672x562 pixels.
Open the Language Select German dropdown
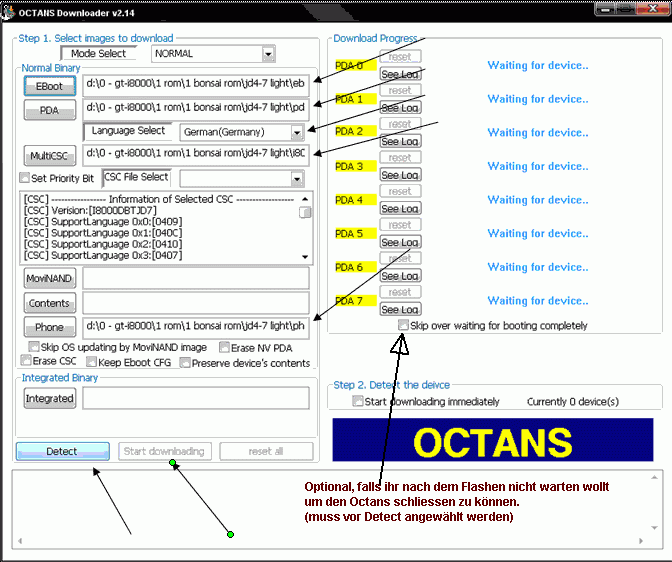click(x=297, y=132)
